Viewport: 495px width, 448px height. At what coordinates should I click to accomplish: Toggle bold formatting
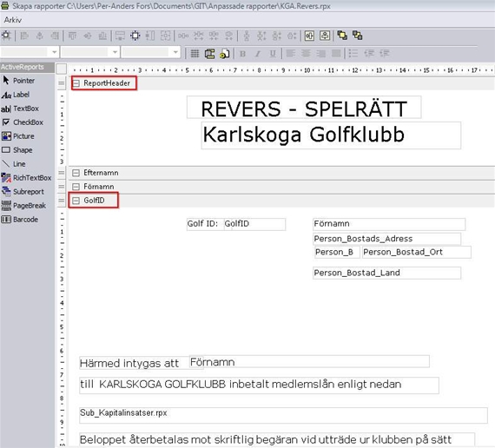[x=242, y=54]
